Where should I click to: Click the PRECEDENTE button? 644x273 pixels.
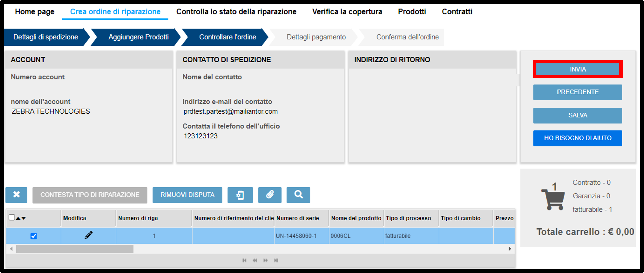(577, 92)
